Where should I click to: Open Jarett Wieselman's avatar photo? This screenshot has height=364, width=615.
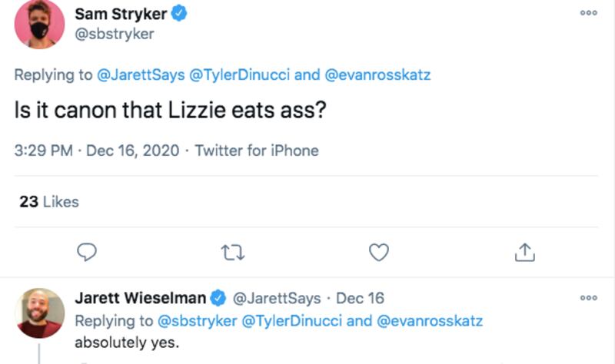tap(40, 313)
